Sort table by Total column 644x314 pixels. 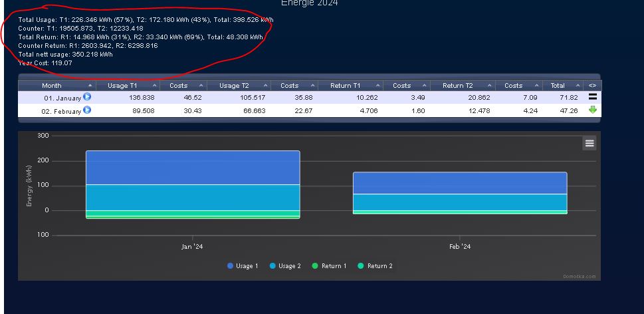[563, 86]
